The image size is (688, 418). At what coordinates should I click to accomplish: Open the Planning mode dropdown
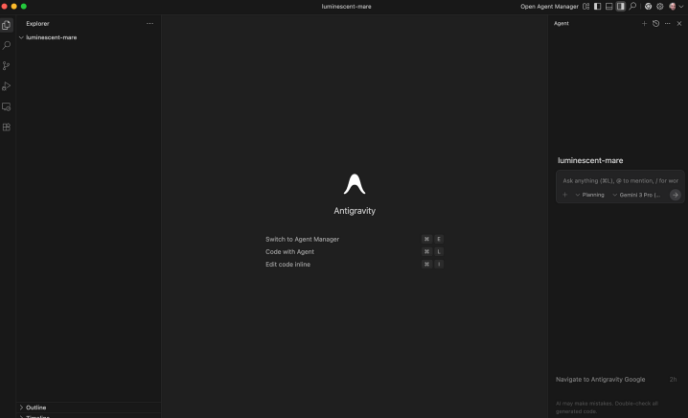coord(591,195)
